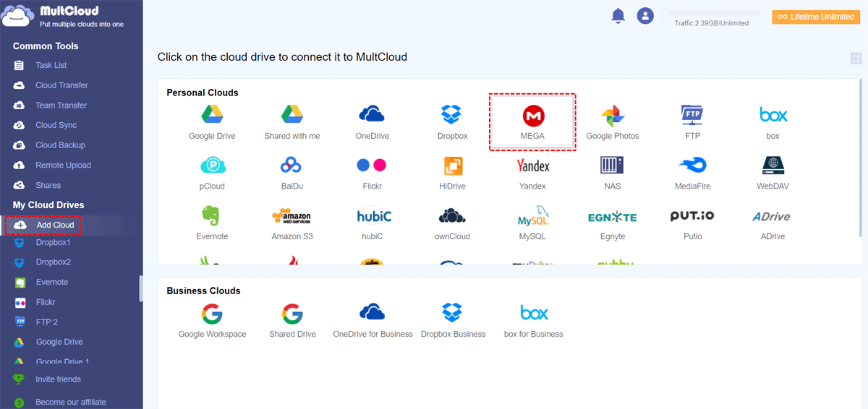Choose OneDrive in Personal Clouds

pyautogui.click(x=372, y=121)
